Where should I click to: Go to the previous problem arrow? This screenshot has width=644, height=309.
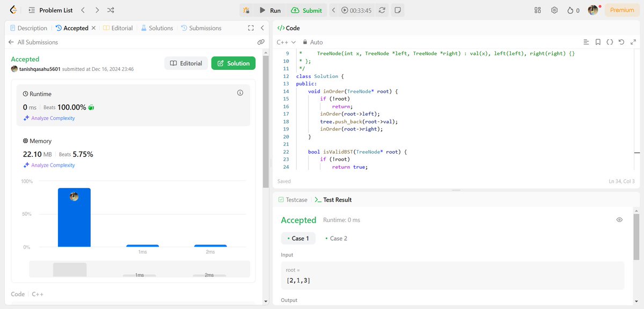click(83, 10)
